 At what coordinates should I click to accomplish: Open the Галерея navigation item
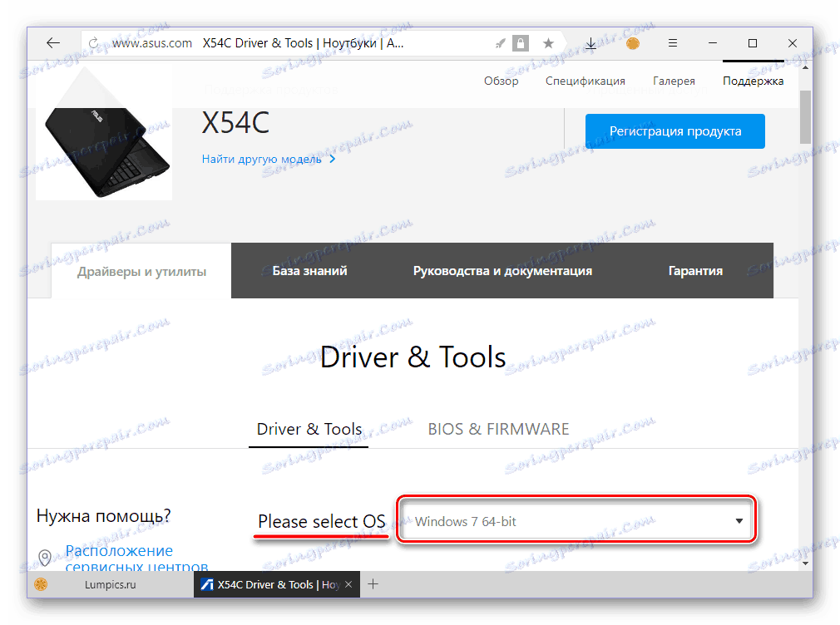pos(674,81)
